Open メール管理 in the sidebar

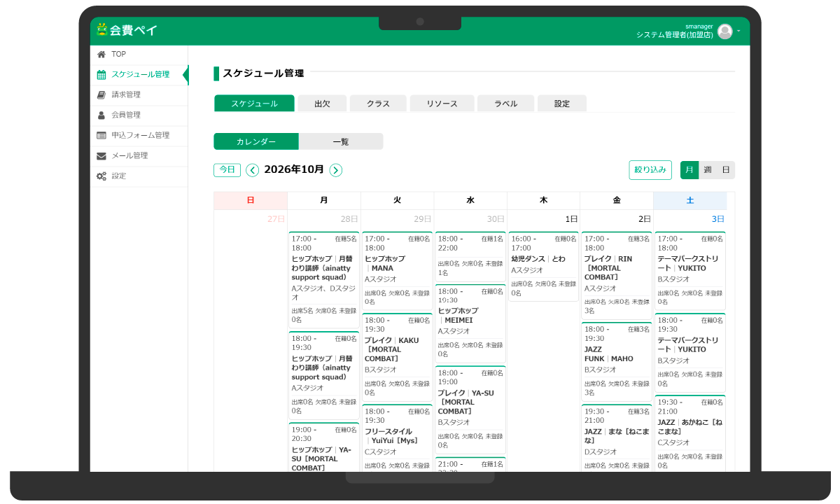139,155
